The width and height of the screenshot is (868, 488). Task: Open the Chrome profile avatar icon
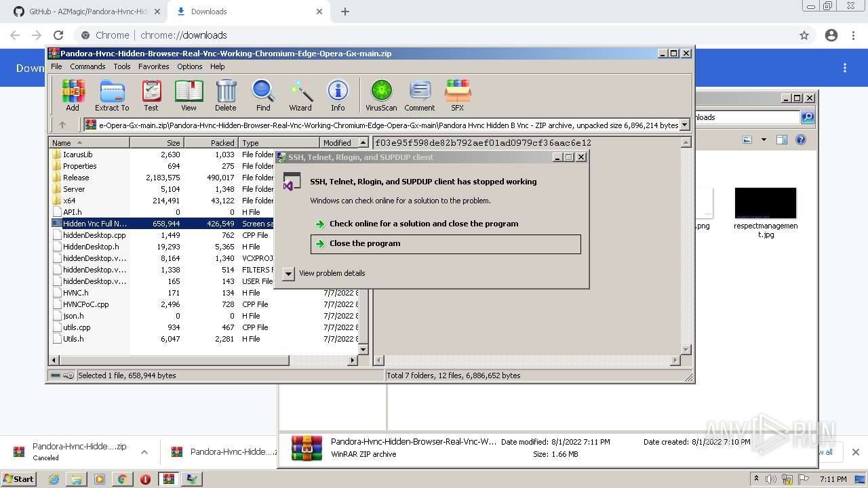click(831, 35)
